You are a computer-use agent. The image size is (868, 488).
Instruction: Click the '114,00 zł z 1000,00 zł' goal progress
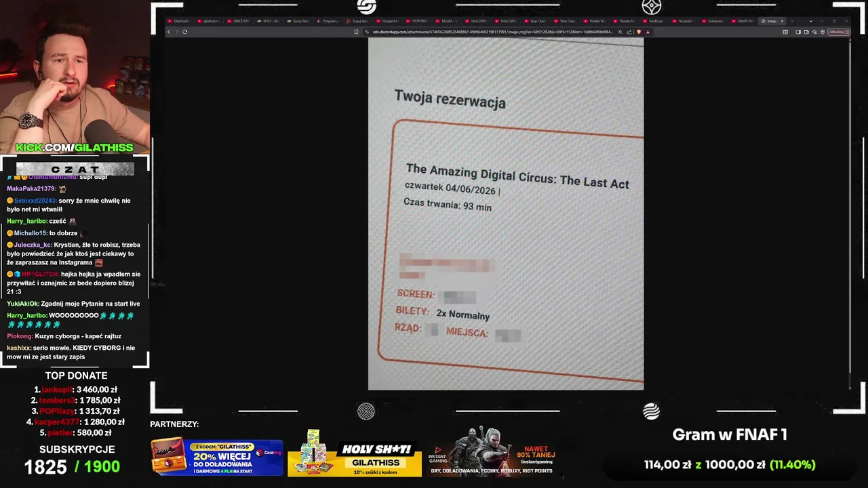click(x=730, y=465)
